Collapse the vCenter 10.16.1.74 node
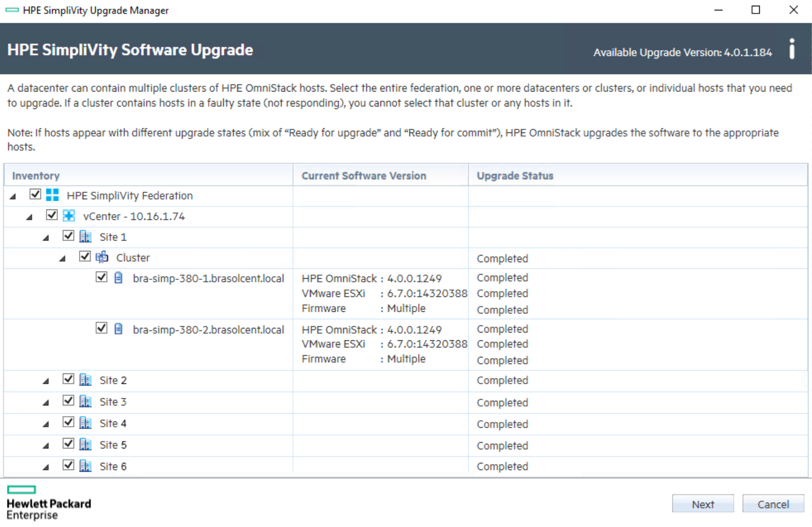Screen dimensions: 812x527 29,217
